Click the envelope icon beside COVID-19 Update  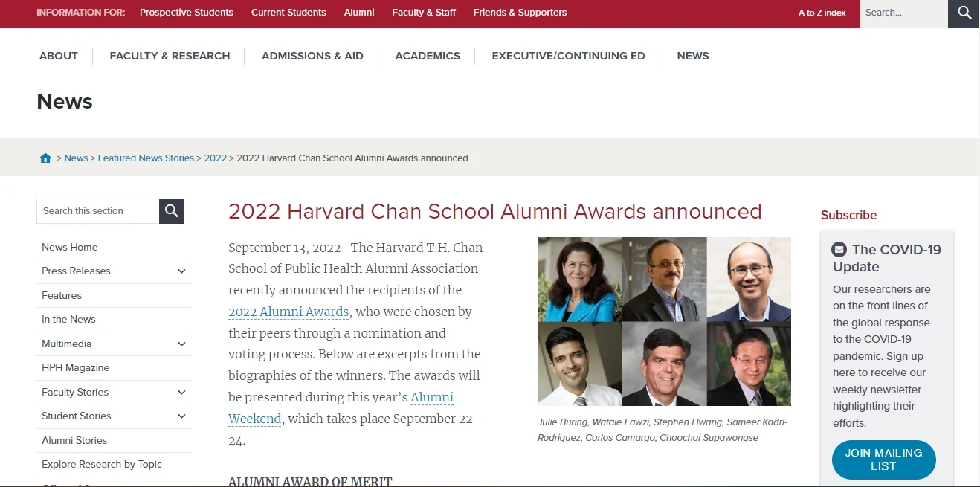pos(839,250)
